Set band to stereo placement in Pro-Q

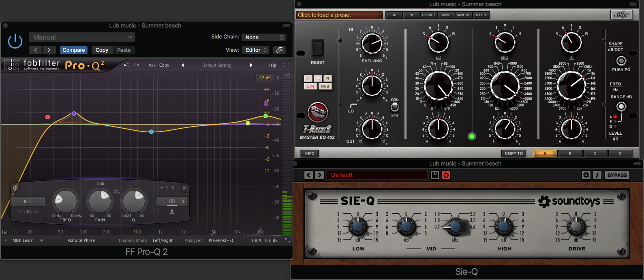tap(172, 202)
